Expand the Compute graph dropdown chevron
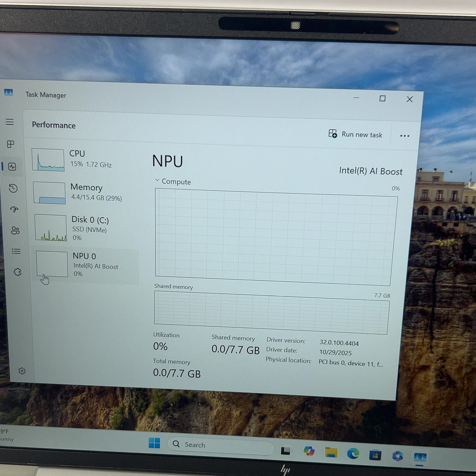 (x=157, y=180)
